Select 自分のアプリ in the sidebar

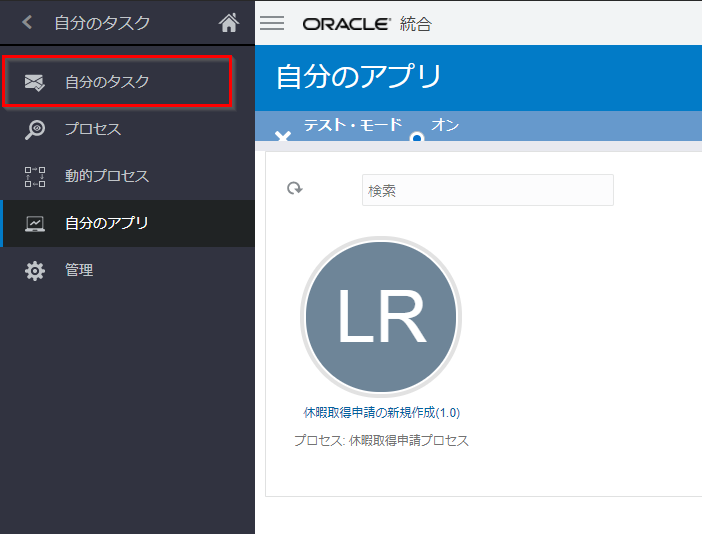coord(107,224)
